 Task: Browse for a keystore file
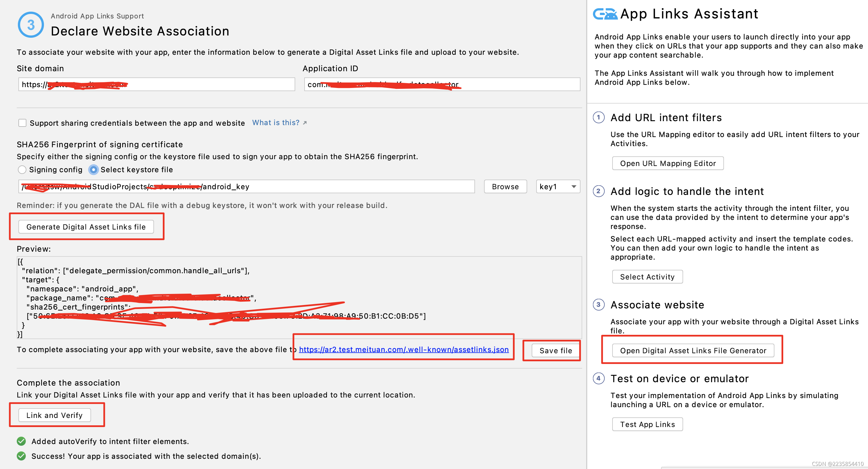tap(505, 186)
